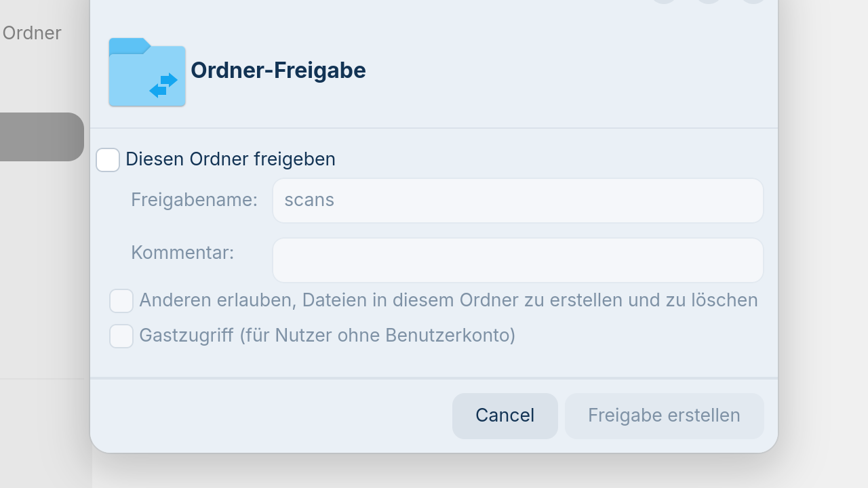Select 'Ordner' in the background sidebar
This screenshot has height=488, width=868.
[32, 33]
